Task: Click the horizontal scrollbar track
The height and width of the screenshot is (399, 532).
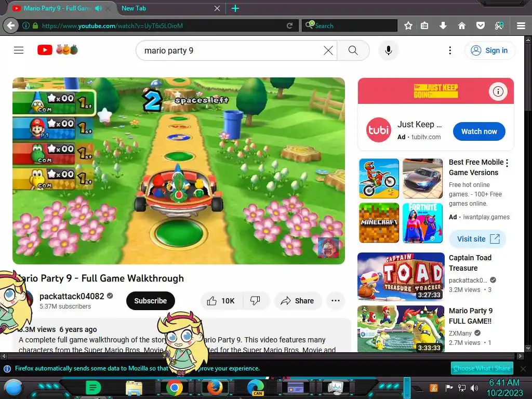Action: point(262,356)
